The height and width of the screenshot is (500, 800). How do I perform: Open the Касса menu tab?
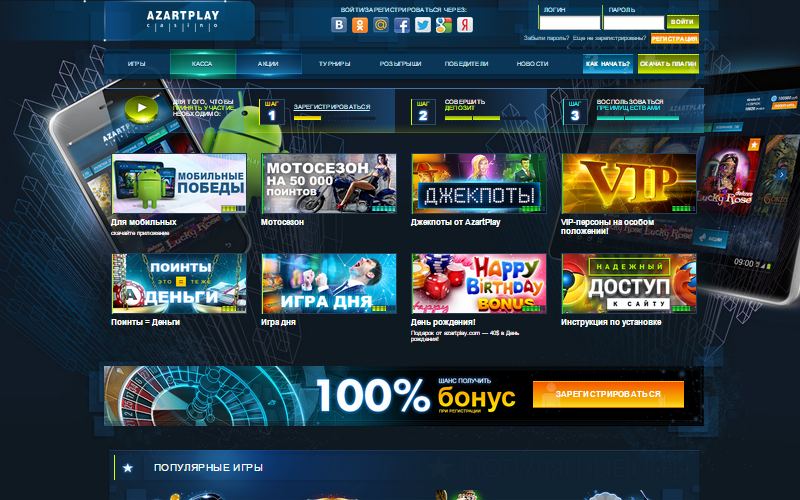point(202,64)
